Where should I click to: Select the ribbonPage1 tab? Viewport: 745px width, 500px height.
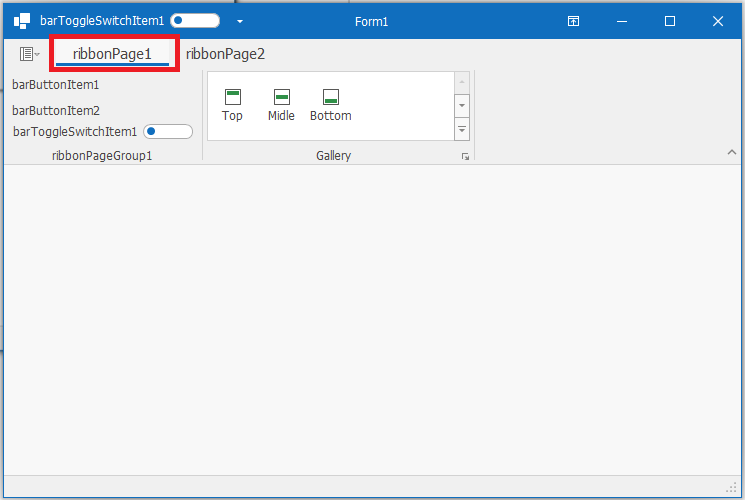pos(112,54)
